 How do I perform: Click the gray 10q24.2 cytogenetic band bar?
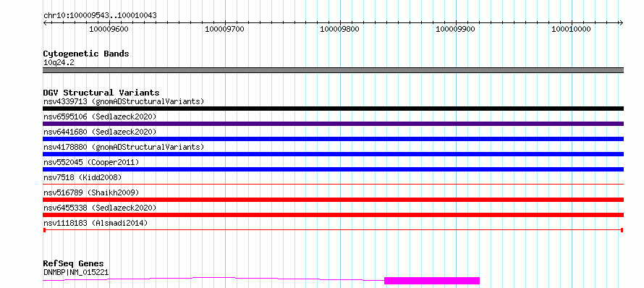pos(333,70)
